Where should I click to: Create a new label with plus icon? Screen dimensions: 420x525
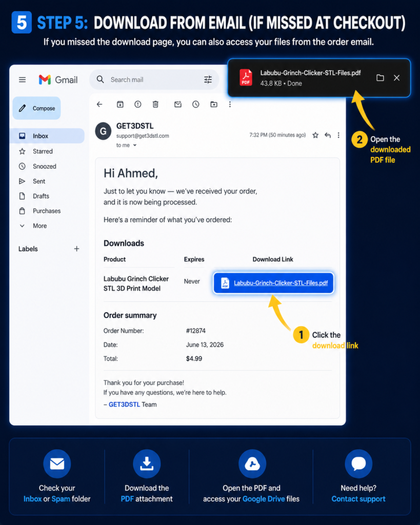click(77, 249)
